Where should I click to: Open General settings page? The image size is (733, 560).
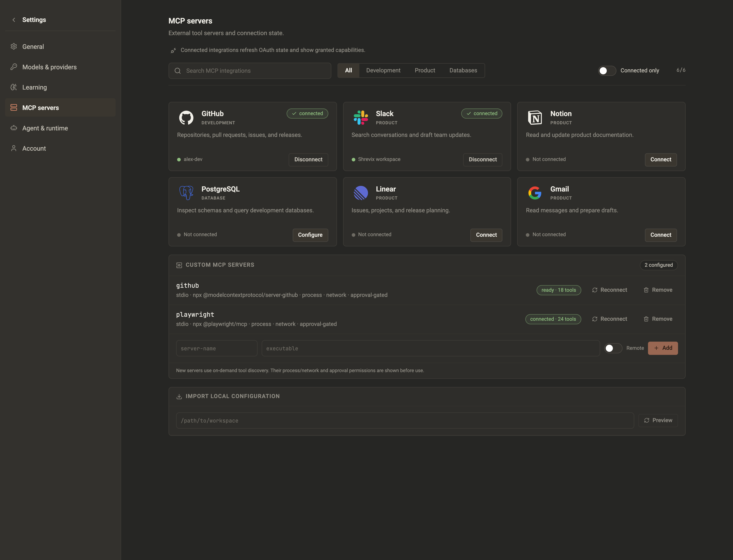(x=60, y=47)
